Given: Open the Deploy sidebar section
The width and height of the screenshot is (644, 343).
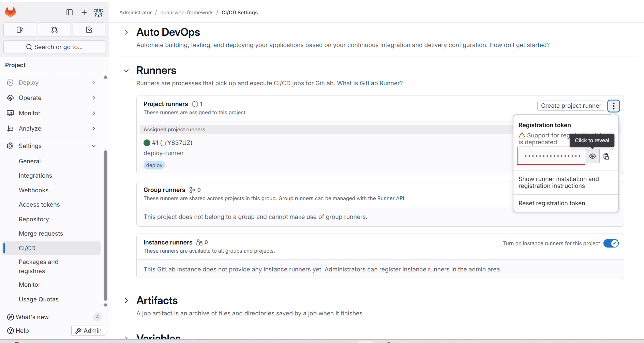Looking at the screenshot, I should click(51, 83).
